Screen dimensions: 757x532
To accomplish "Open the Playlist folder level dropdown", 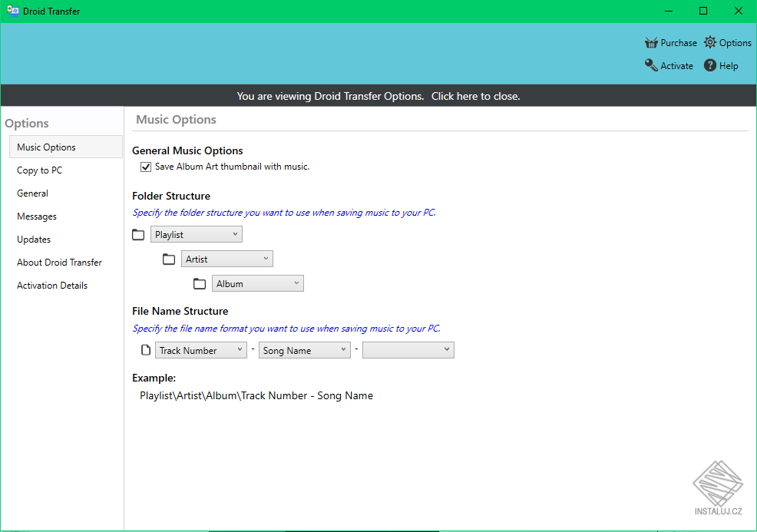I will pyautogui.click(x=197, y=235).
